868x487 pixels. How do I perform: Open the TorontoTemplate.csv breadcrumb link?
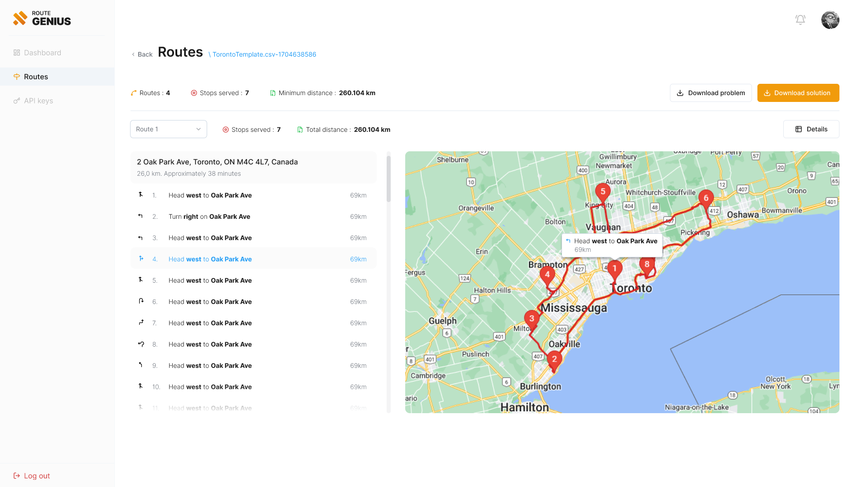[x=264, y=54]
